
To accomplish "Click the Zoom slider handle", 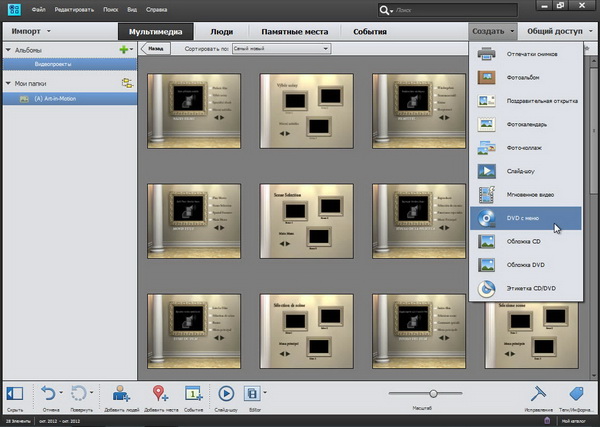I will point(433,393).
